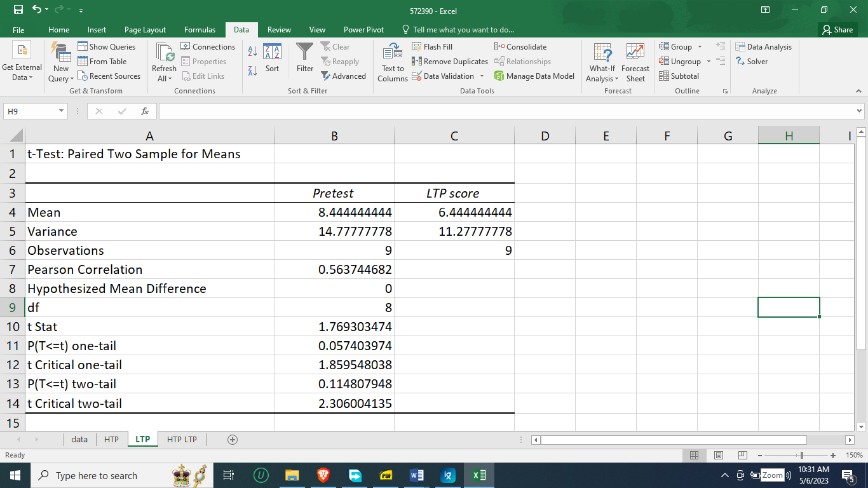Open the Forecast Sheet tool
This screenshot has width=868, height=488.
pos(635,61)
